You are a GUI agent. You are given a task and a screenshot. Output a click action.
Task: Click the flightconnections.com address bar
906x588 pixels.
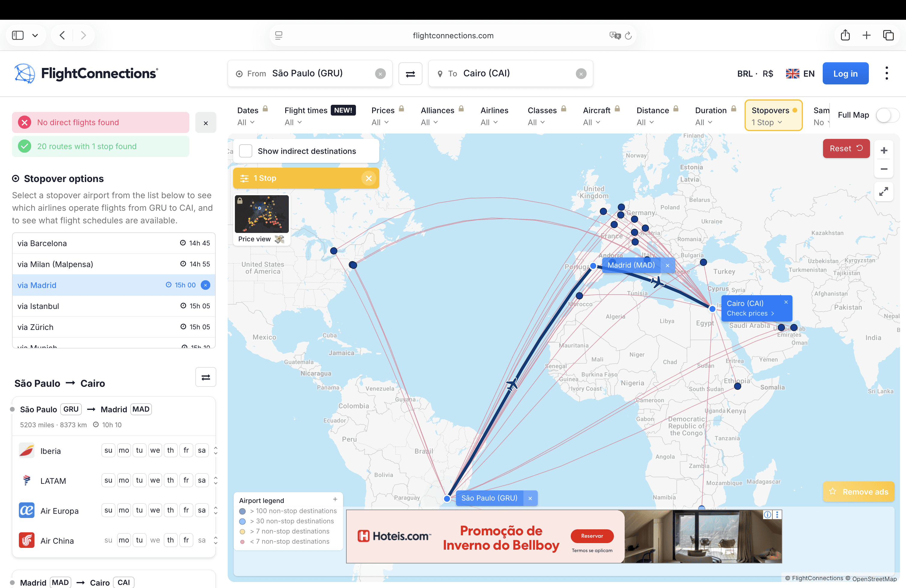pos(453,35)
